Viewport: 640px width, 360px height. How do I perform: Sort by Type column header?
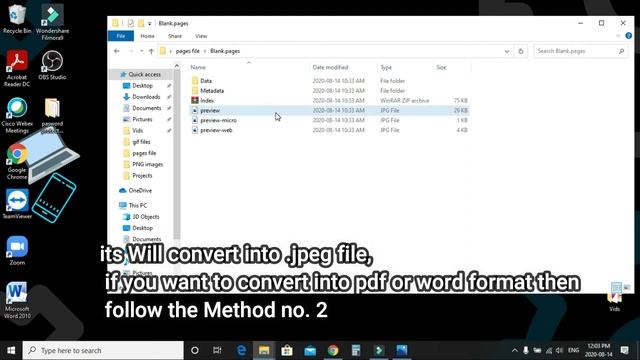click(386, 67)
